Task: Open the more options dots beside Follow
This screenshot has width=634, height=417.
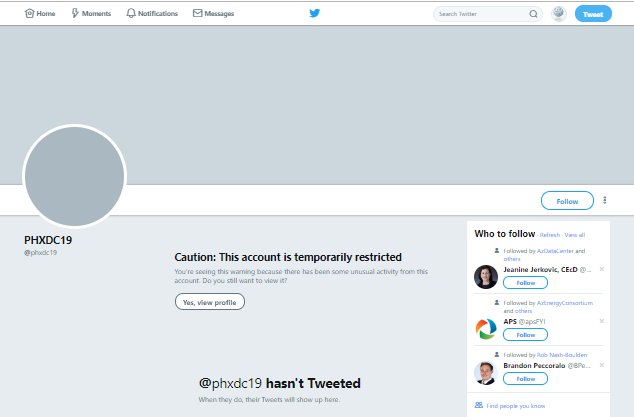Action: tap(604, 200)
